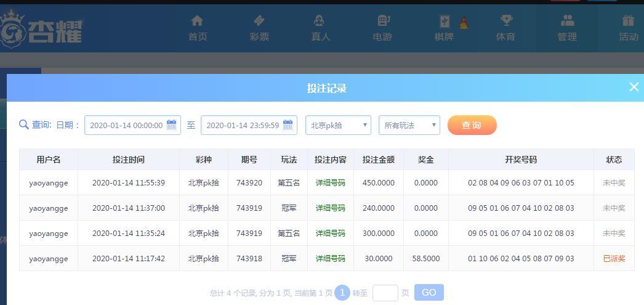The width and height of the screenshot is (644, 305).
Task: Click yaoyangge username in the 743920 row
Action: tap(49, 184)
